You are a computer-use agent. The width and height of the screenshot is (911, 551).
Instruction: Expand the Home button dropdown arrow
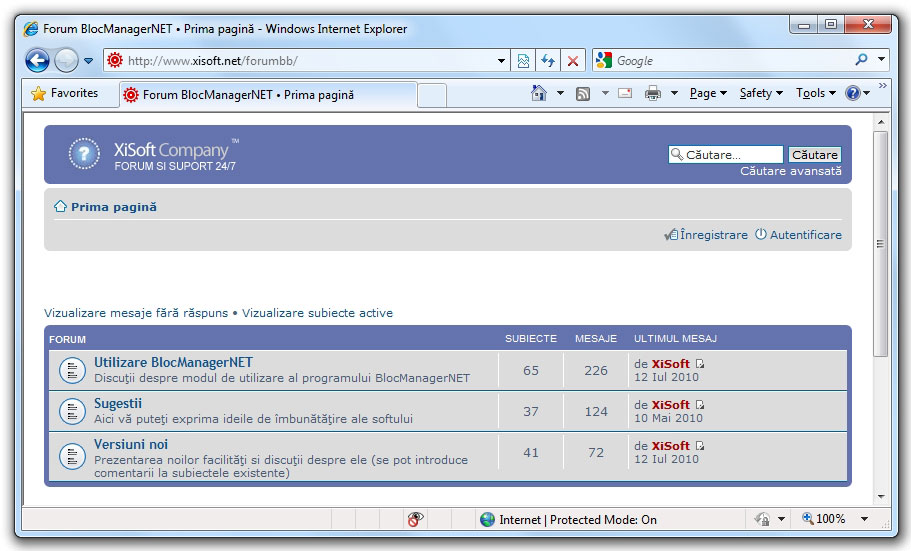coord(560,93)
